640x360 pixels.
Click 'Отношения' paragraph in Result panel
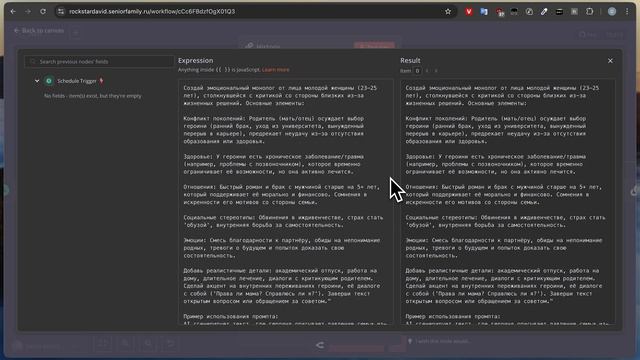point(503,194)
